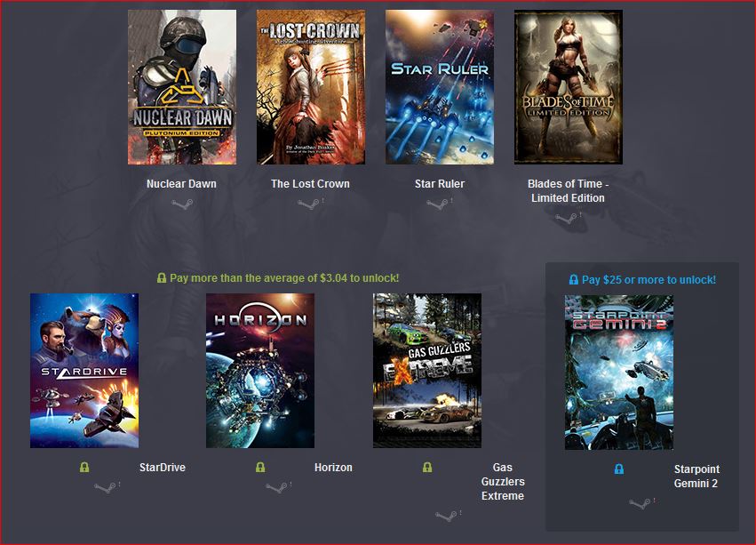Viewport: 756px width, 545px height.
Task: Click the blue lock in the $25 banner
Action: pos(574,279)
